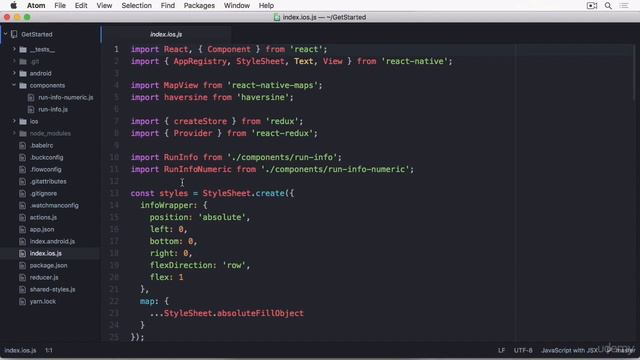Expand the node_modules folder
Viewport: 640px width, 360px height.
[x=14, y=133]
